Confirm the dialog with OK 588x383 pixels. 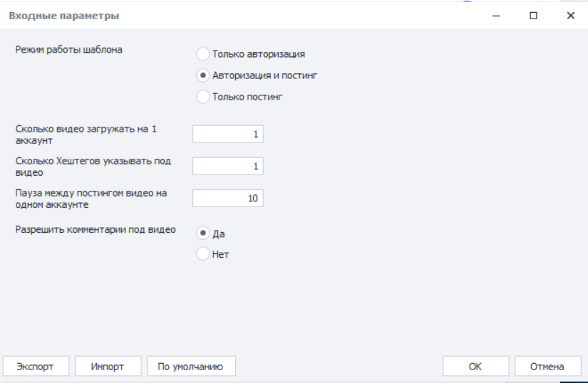475,366
